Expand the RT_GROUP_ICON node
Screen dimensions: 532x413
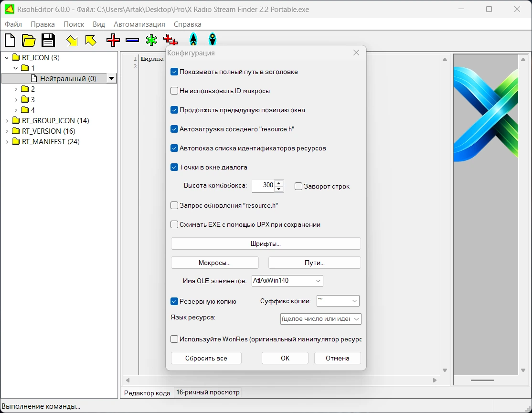pos(6,121)
